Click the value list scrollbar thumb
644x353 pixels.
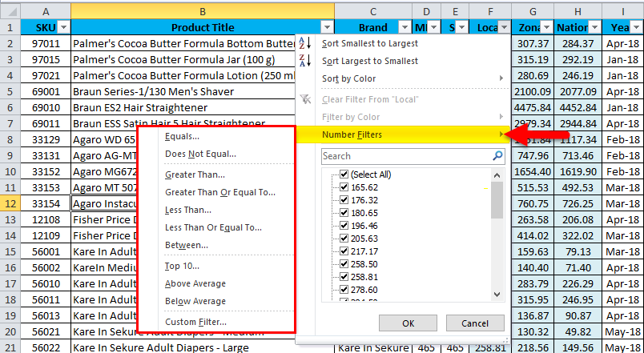click(x=497, y=200)
